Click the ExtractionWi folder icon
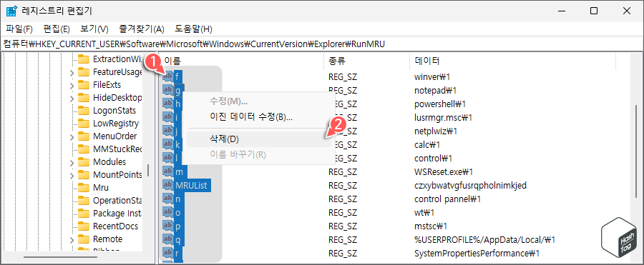Image resolution: width=644 pixels, height=265 pixels. point(84,59)
